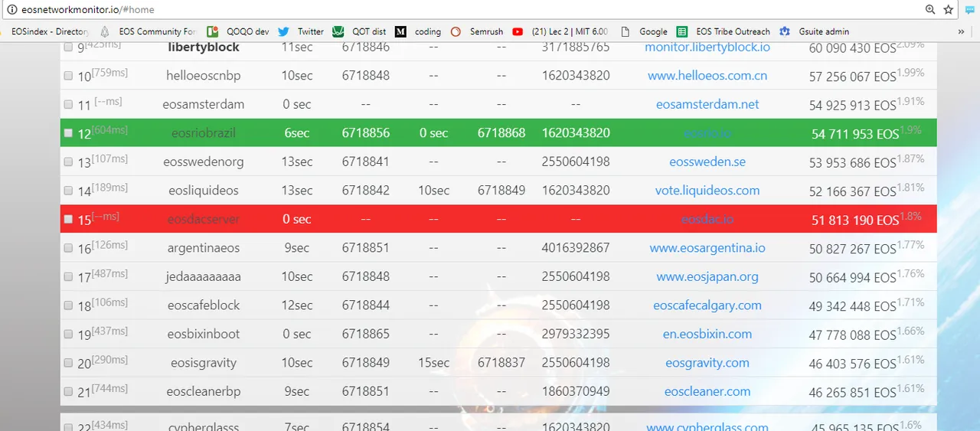Screen dimensions: 980x431
Task: Open the Semrush bookmark
Action: tap(476, 31)
